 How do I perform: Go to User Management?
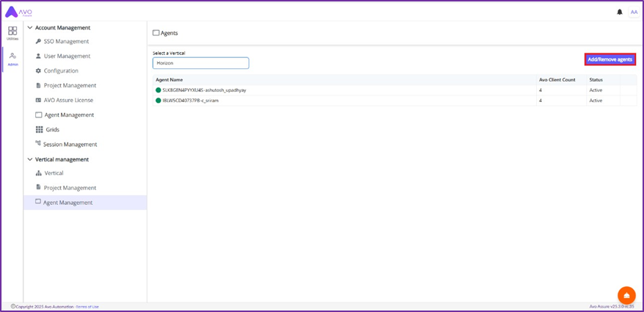click(67, 57)
